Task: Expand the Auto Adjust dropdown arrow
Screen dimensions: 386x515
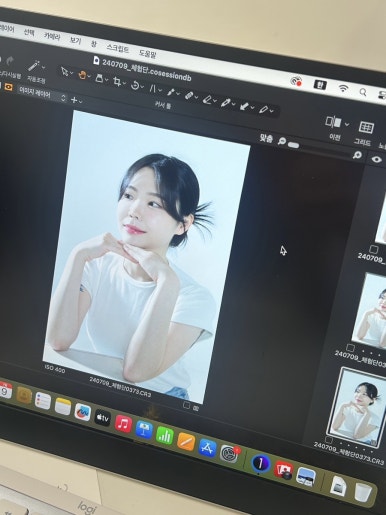Action: (x=44, y=67)
